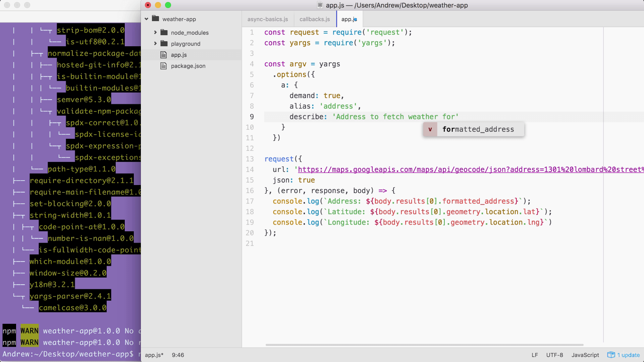This screenshot has height=362, width=644.
Task: Click the node_modules folder icon
Action: 164,33
